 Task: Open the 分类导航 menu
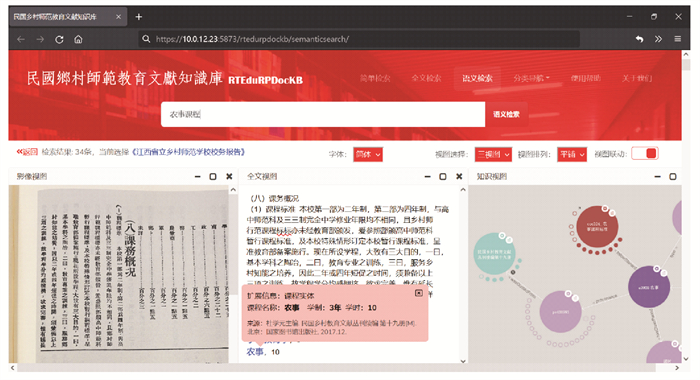[531, 78]
